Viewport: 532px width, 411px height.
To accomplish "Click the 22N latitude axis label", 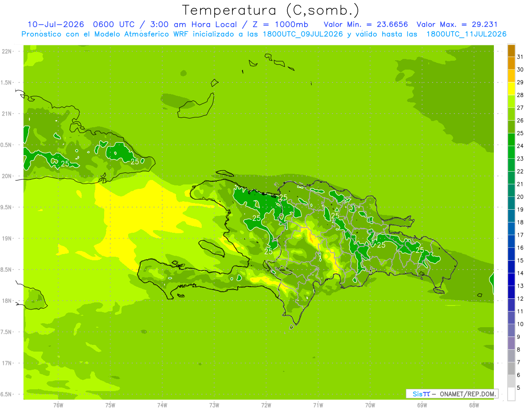I will (7, 51).
